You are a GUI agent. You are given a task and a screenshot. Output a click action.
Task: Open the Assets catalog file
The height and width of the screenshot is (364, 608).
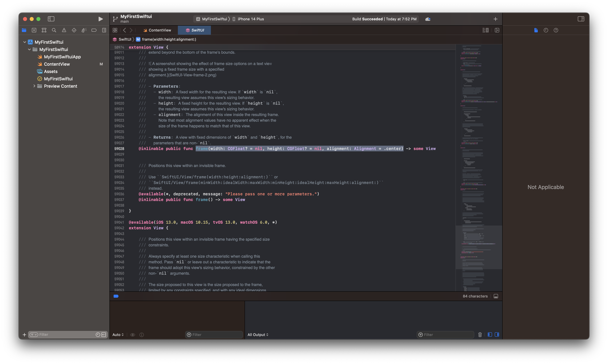pyautogui.click(x=51, y=71)
